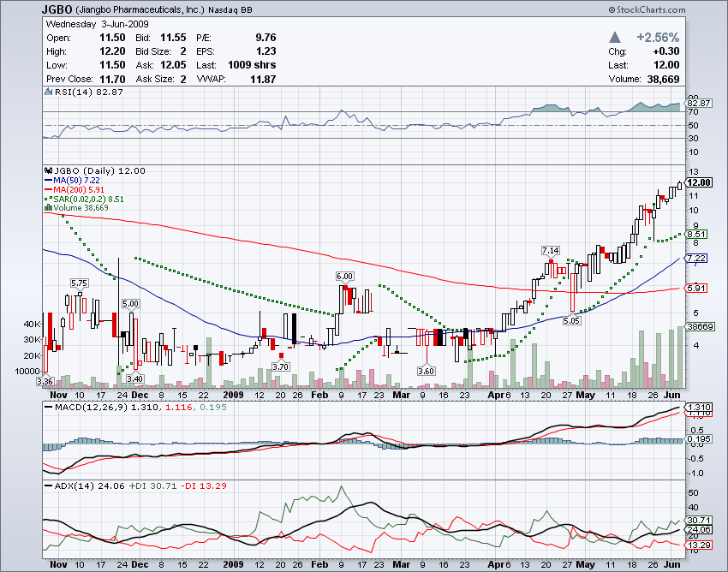Click the 12.00 last price marker

point(701,182)
